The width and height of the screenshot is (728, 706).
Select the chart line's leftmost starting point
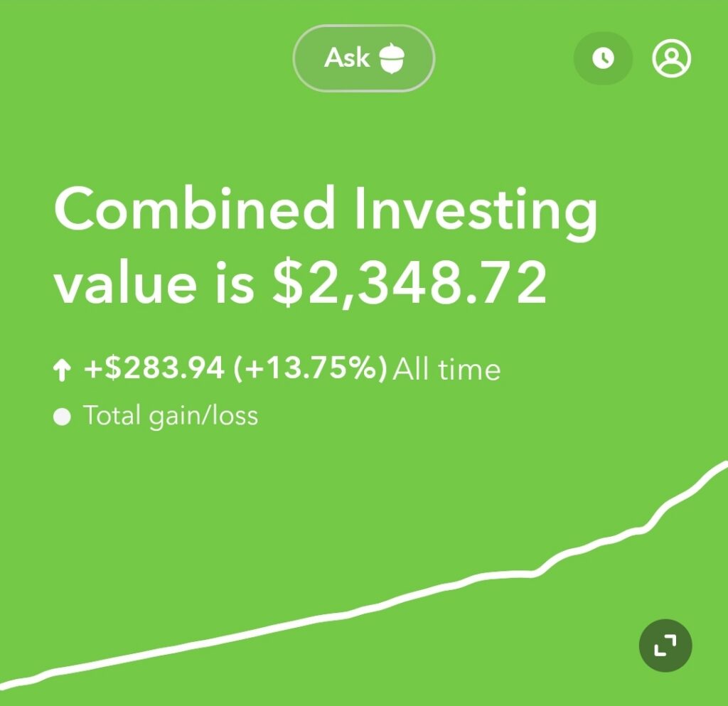5,685
